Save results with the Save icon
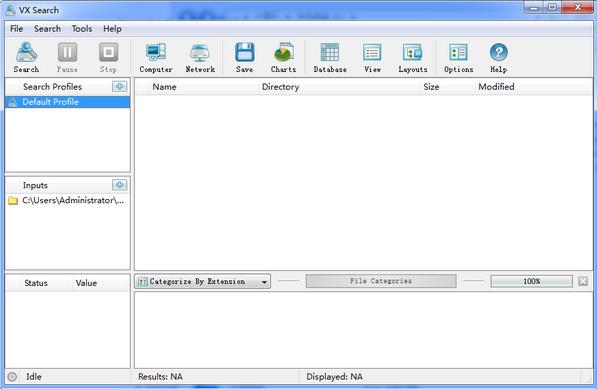 point(244,57)
